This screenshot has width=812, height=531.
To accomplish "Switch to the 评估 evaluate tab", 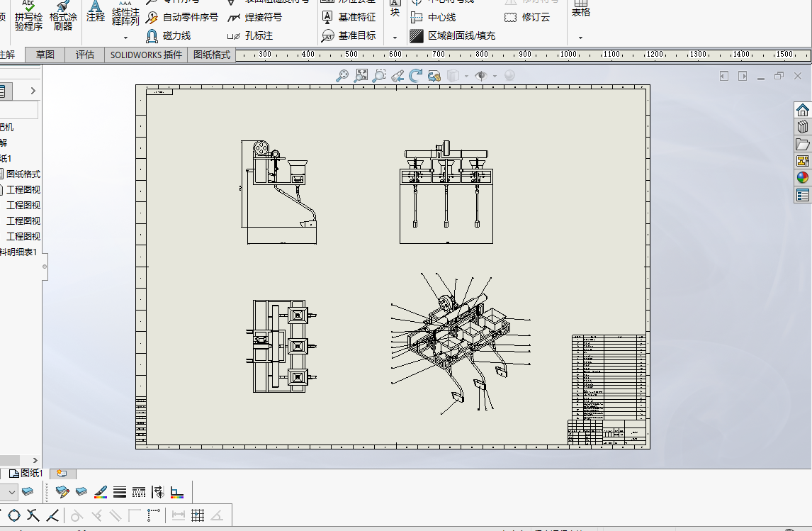I will [85, 55].
